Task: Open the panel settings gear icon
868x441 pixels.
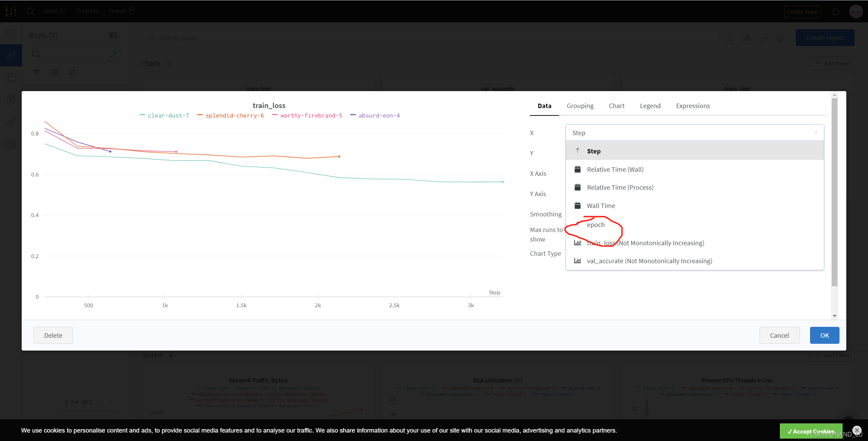Action: click(780, 38)
